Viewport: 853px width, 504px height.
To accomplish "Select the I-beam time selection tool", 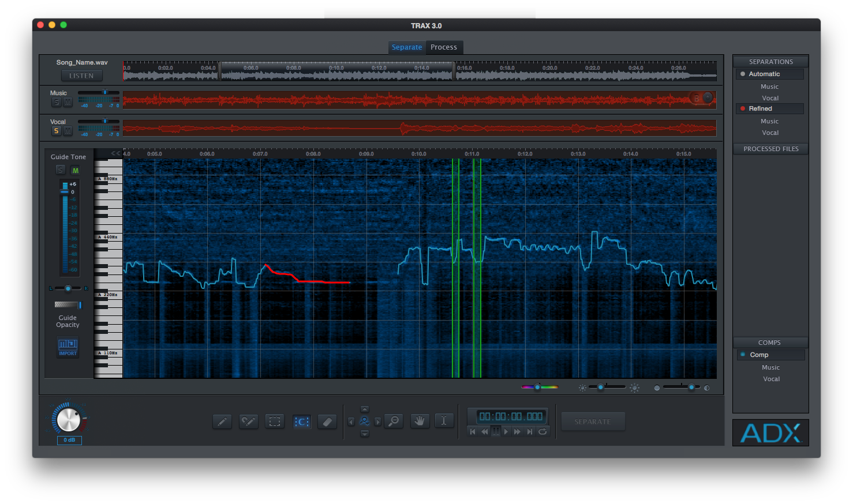I will click(444, 421).
